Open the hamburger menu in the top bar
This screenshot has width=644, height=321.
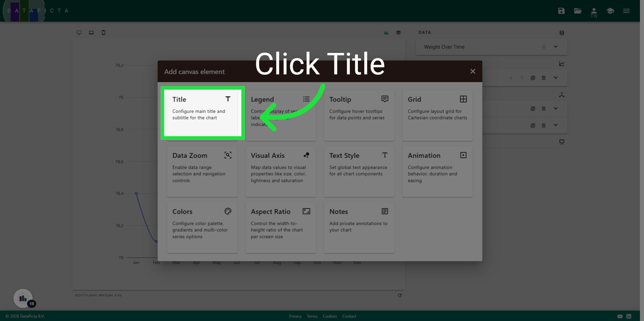click(626, 11)
